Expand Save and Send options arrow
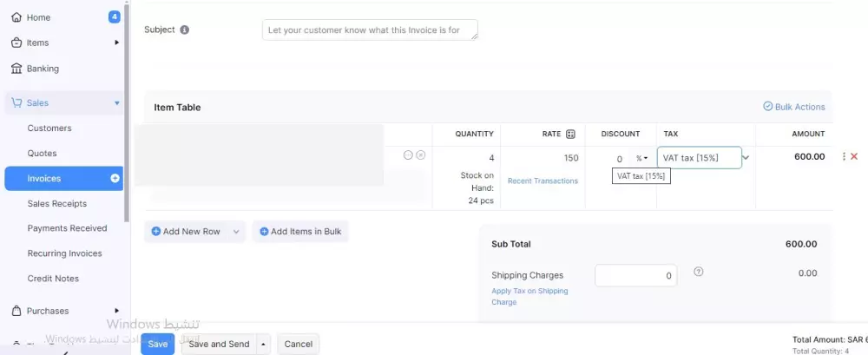Image resolution: width=868 pixels, height=355 pixels. coord(264,344)
